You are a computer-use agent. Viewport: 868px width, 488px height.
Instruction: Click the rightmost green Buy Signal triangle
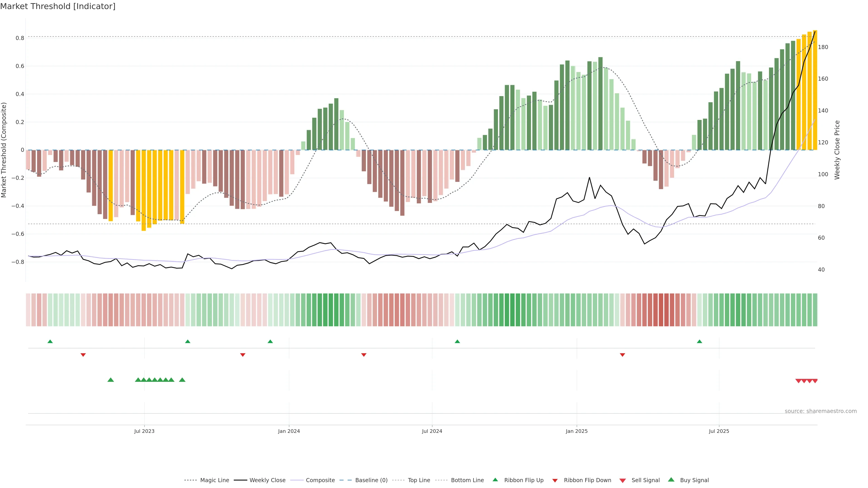tap(182, 380)
